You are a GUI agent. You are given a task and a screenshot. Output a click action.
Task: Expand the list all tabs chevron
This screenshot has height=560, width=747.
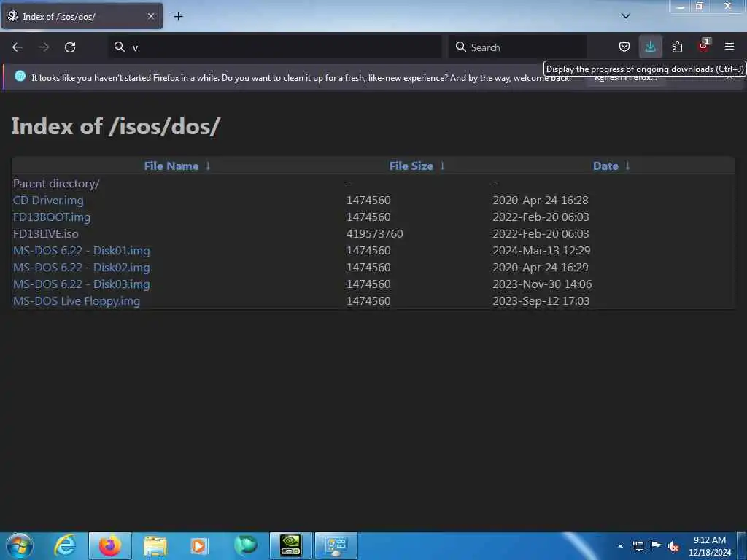[x=626, y=16]
